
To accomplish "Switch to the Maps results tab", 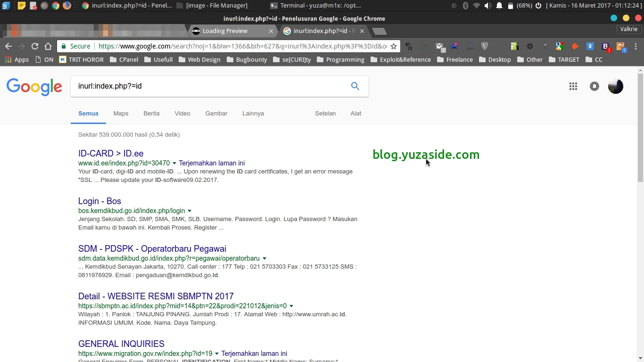I will click(121, 114).
